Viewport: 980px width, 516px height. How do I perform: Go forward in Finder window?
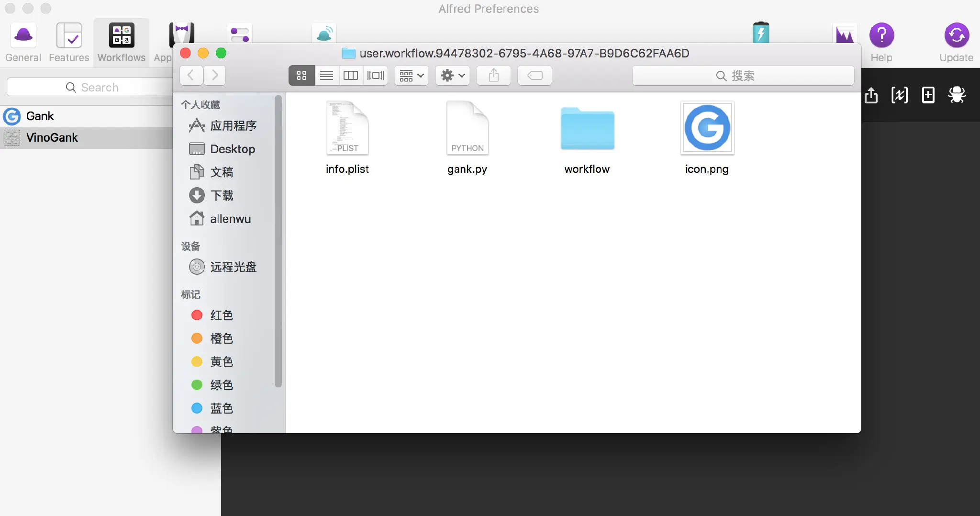click(214, 75)
